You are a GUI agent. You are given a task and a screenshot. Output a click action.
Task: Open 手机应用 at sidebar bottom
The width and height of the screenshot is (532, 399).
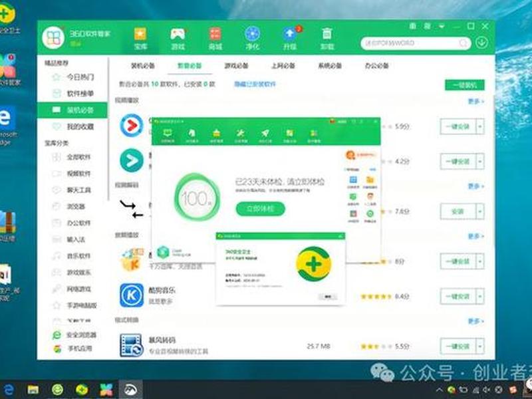point(72,348)
